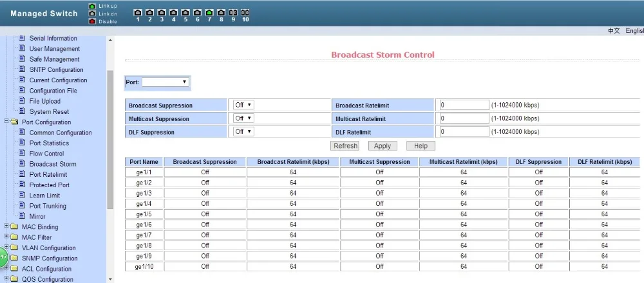644x283 pixels.
Task: Click the MAC Binding folder icon
Action: [14, 227]
